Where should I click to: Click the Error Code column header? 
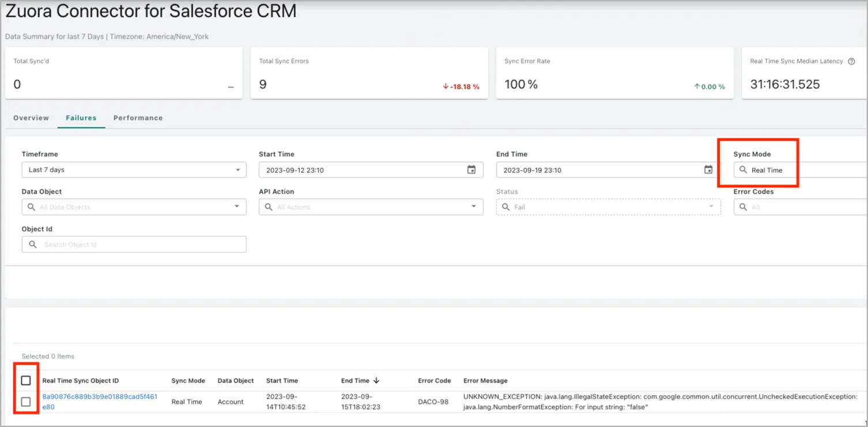pos(434,381)
